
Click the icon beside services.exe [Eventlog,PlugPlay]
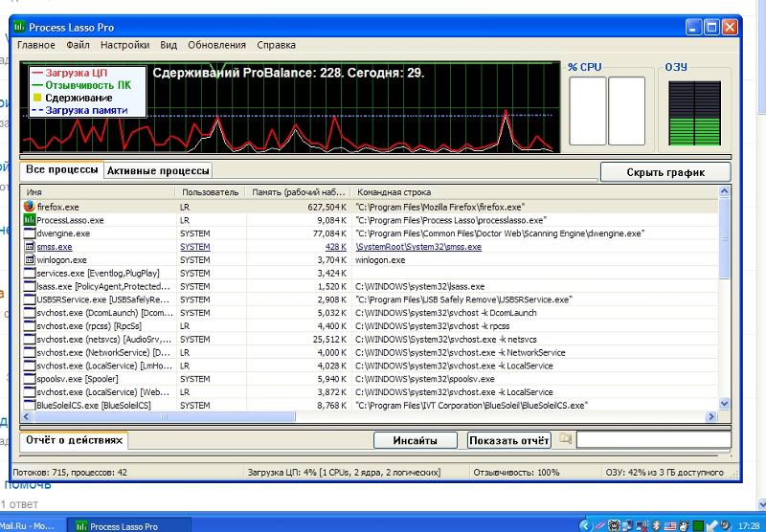[x=30, y=273]
